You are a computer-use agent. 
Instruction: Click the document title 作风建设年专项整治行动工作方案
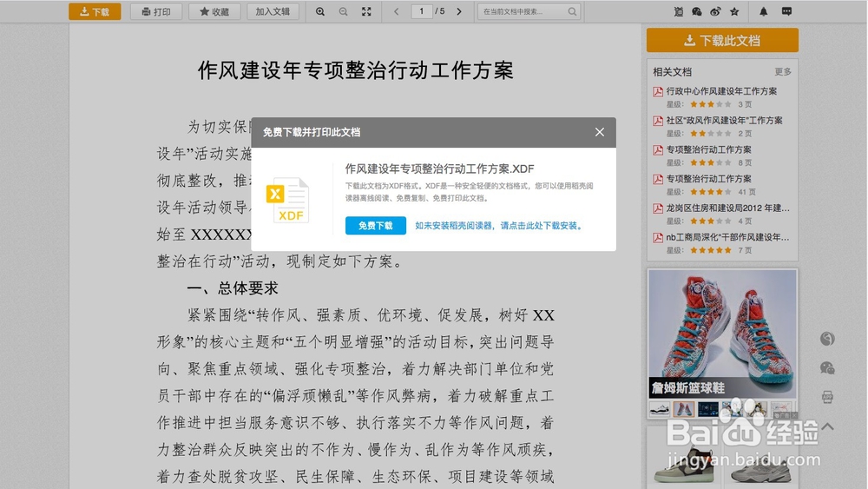[355, 70]
